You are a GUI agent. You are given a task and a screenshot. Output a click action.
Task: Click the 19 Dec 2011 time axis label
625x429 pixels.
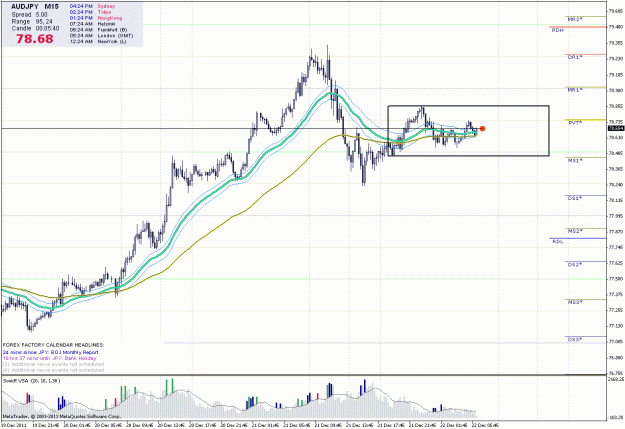(14, 425)
